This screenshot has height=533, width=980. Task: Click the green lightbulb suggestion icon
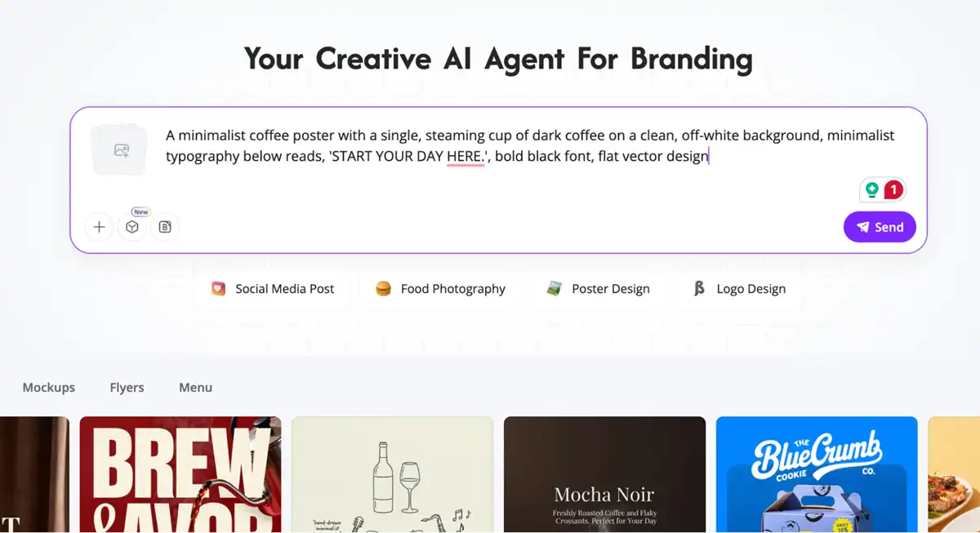[872, 190]
